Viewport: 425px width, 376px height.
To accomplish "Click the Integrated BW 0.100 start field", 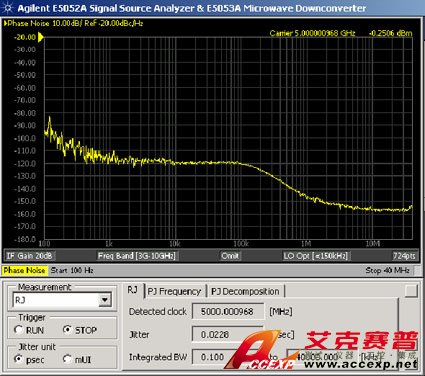I will [x=213, y=357].
